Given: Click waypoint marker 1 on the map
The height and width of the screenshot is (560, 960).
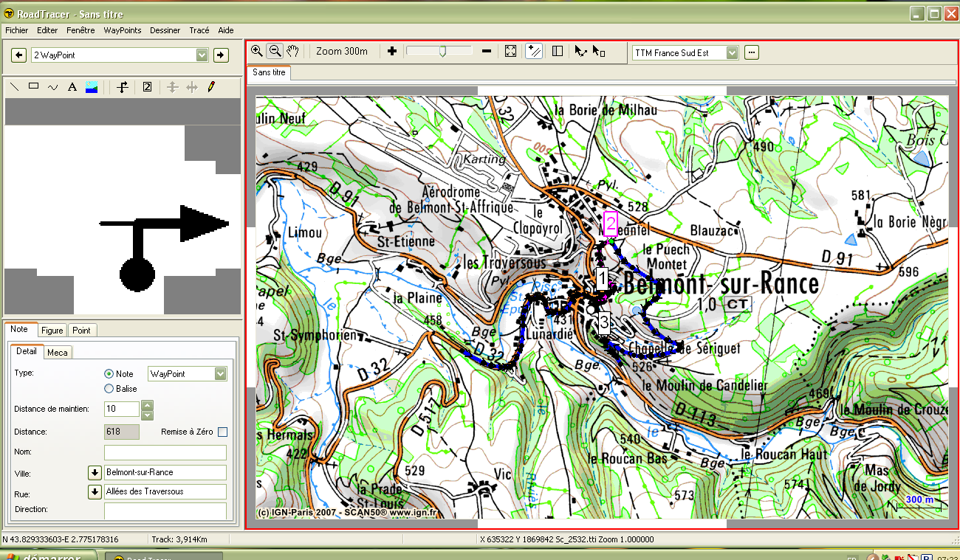Looking at the screenshot, I should 602,279.
